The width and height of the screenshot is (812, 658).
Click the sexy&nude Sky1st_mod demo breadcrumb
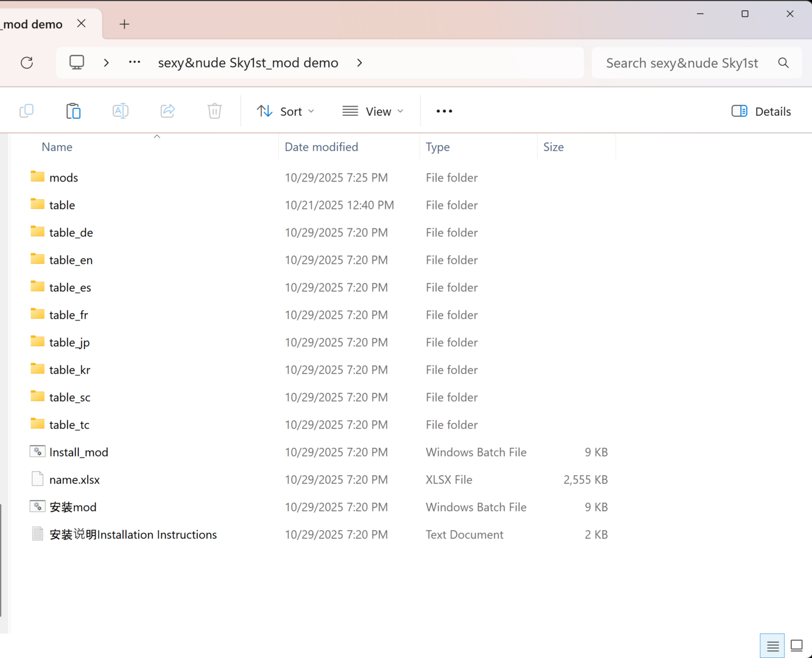248,63
